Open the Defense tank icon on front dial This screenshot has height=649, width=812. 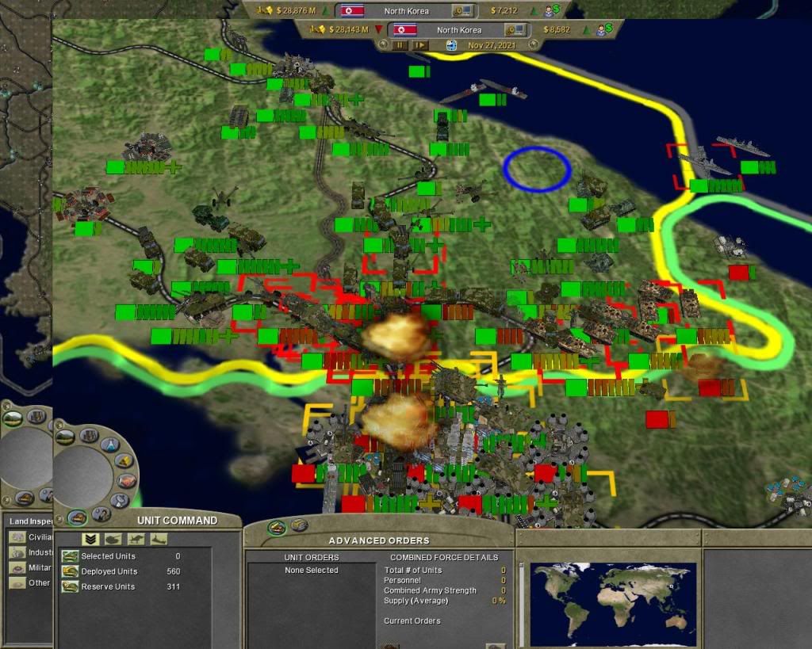point(77,517)
